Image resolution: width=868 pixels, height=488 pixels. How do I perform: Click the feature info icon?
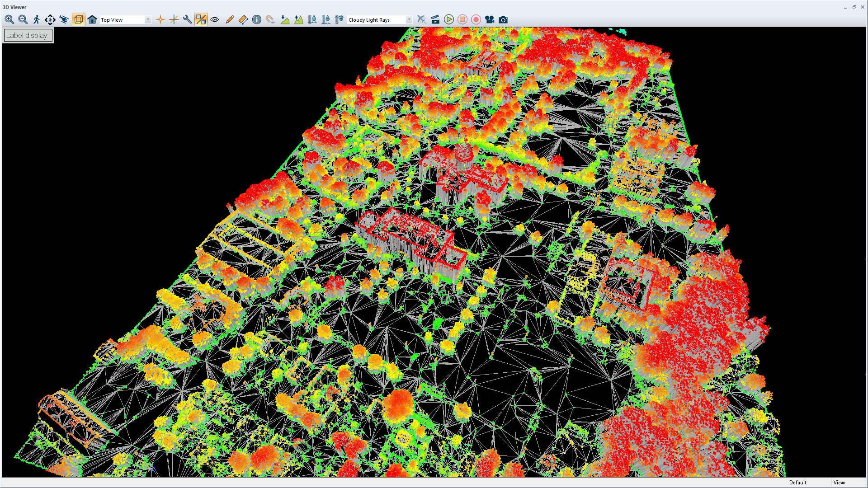pyautogui.click(x=257, y=19)
